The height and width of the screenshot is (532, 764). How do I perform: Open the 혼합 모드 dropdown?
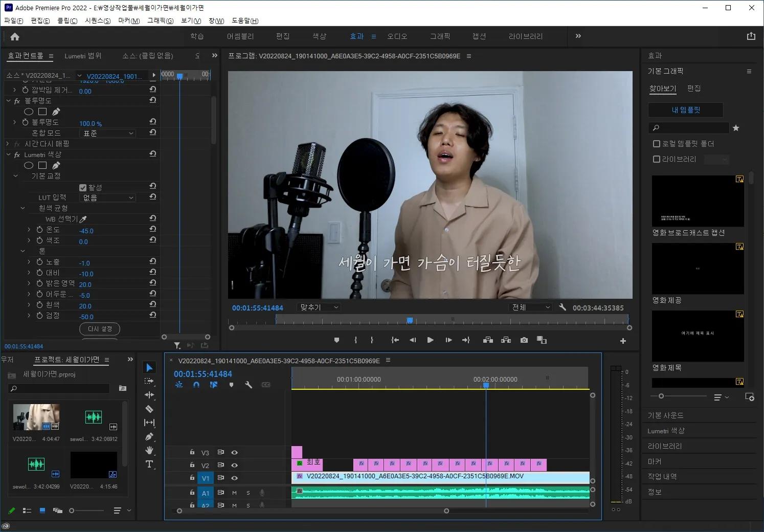(107, 133)
